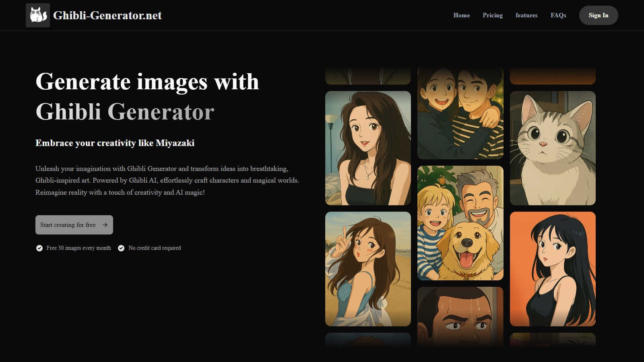Screen dimensions: 644x362
Task: Open the smiling couple hugging thumbnail
Action: click(460, 113)
